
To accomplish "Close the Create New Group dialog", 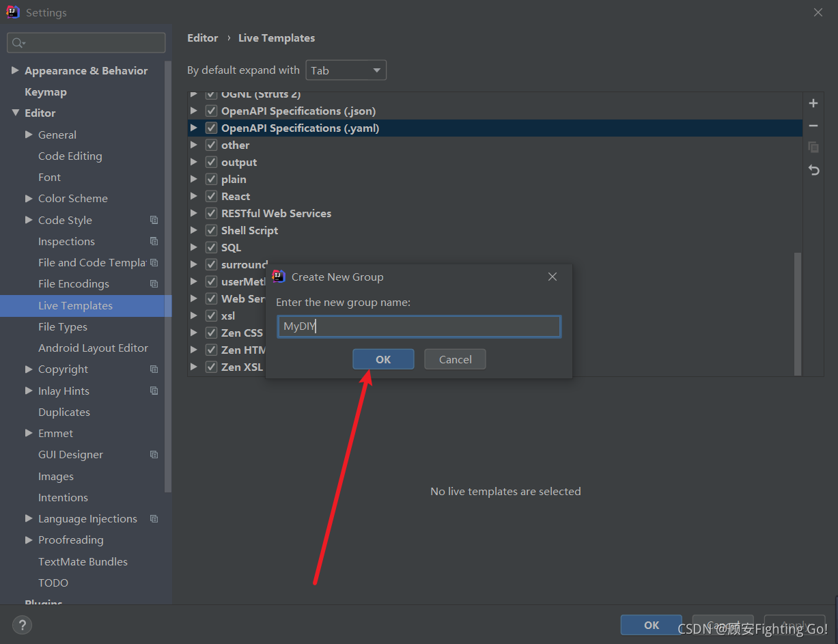I will point(553,277).
